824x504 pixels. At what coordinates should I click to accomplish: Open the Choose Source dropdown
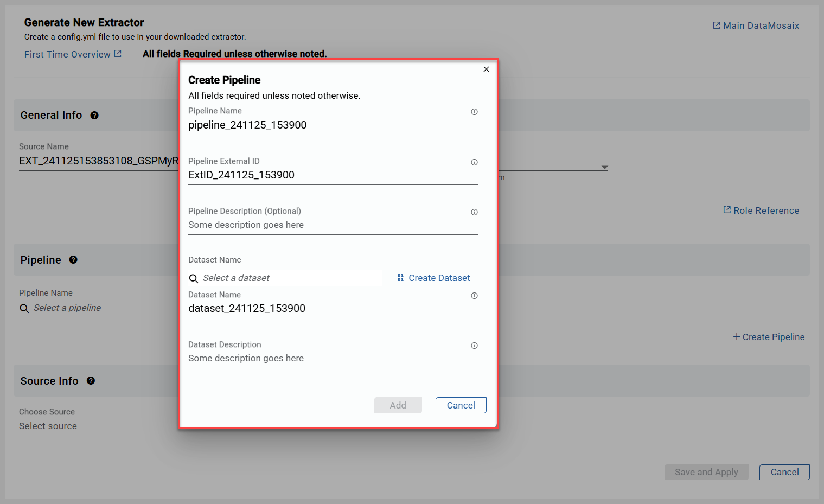point(113,426)
